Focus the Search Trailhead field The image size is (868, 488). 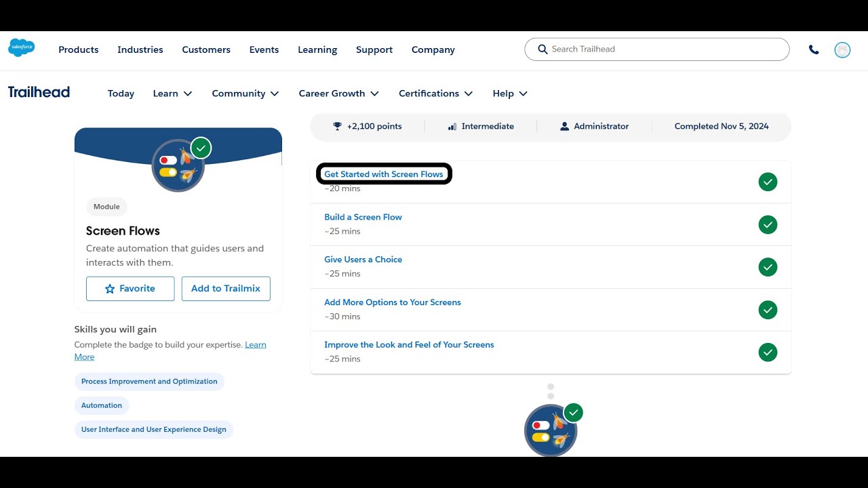click(657, 49)
